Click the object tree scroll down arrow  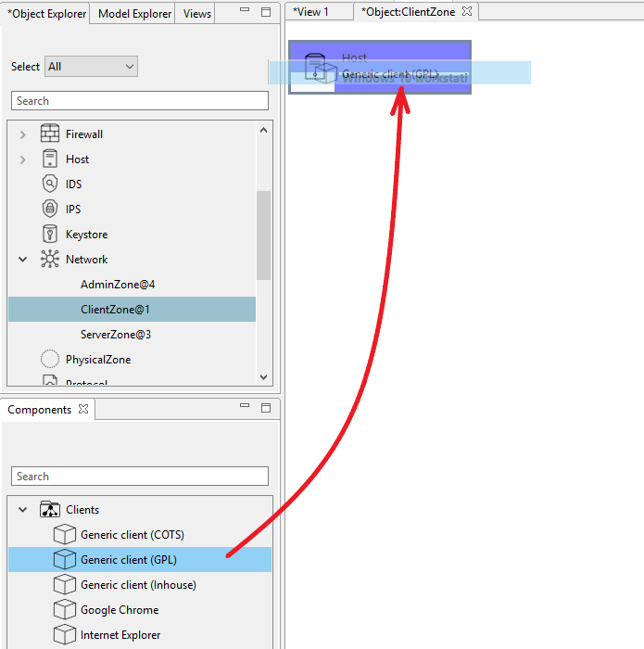pyautogui.click(x=263, y=376)
